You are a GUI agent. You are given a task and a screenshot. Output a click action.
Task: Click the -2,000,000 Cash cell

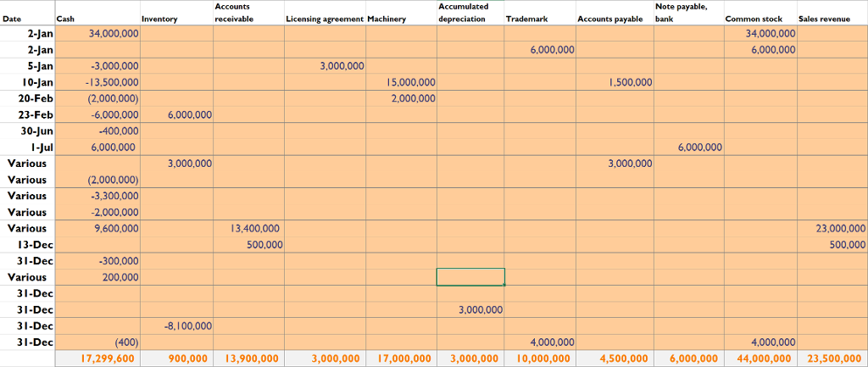click(x=98, y=212)
